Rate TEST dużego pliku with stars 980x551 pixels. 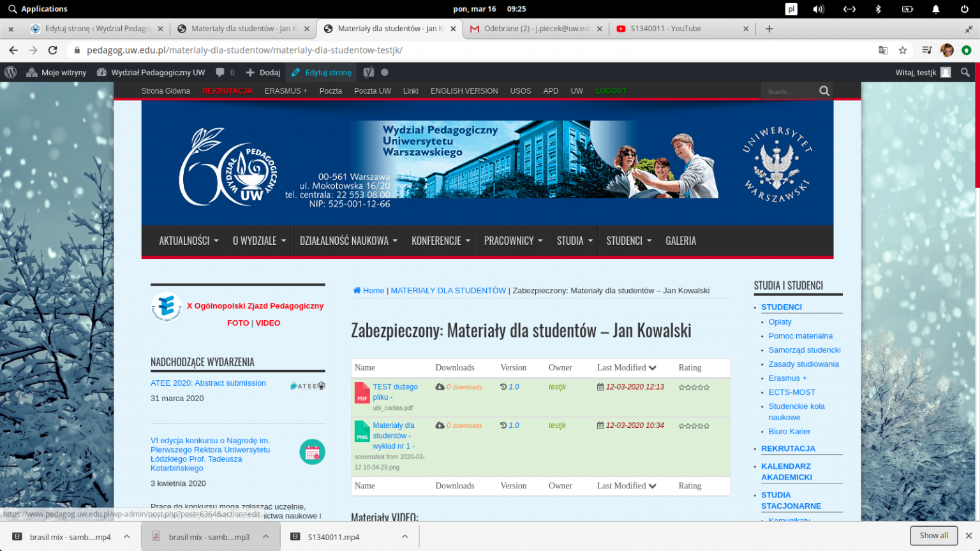(x=694, y=387)
